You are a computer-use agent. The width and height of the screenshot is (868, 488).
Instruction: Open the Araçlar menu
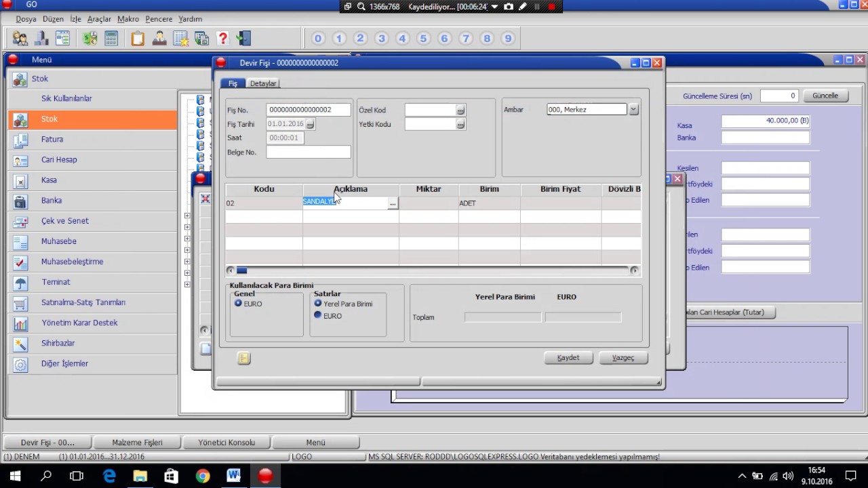pos(99,19)
